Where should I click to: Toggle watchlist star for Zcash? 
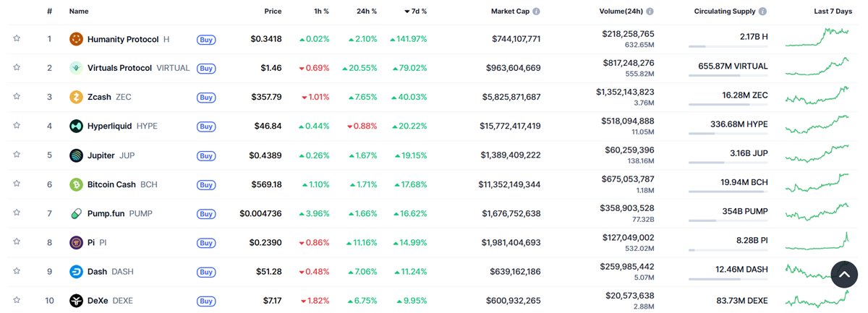pyautogui.click(x=17, y=97)
